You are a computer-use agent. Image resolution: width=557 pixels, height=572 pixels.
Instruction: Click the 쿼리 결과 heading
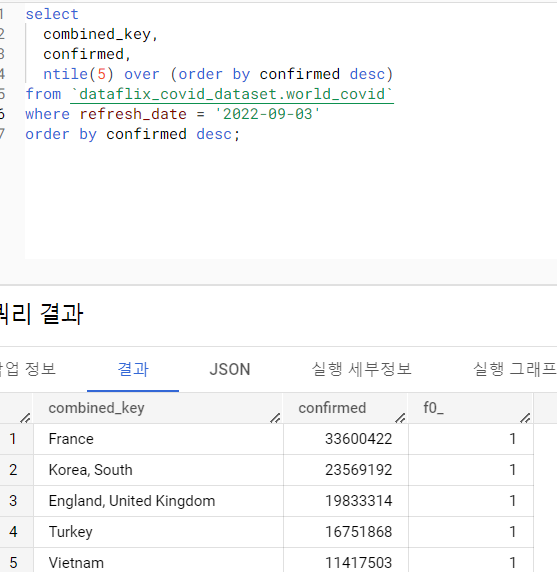[x=41, y=314]
